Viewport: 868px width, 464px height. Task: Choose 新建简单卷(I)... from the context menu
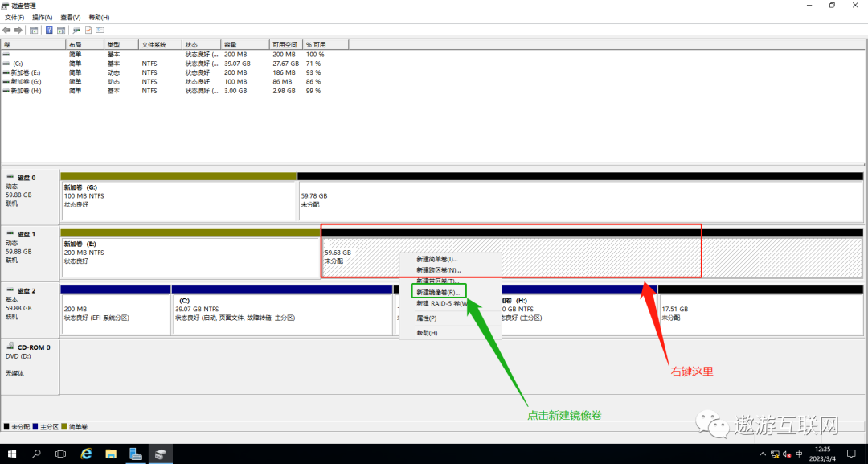450,259
